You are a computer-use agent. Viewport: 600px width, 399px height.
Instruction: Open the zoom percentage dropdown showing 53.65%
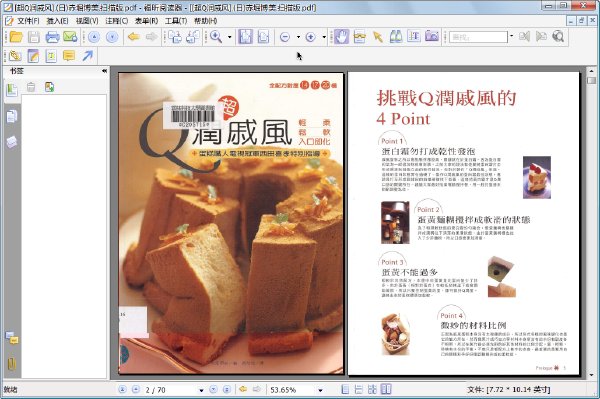[x=320, y=390]
